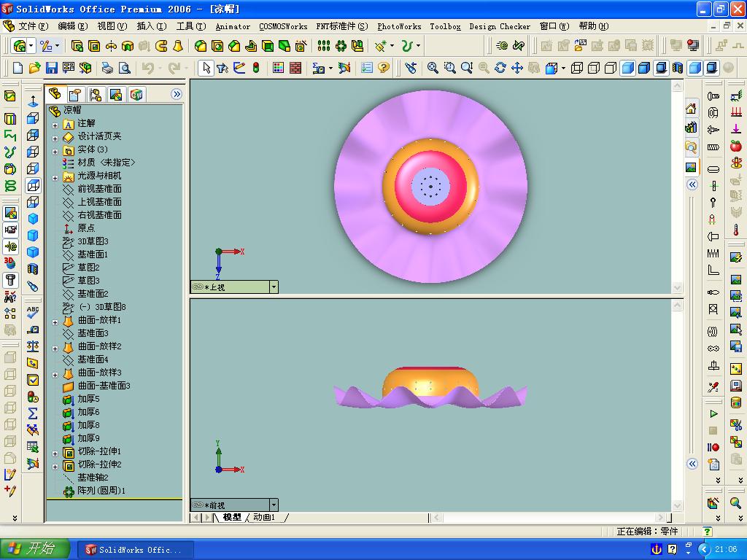The image size is (747, 560).
Task: Click the SolidWorks Offic... taskbar button
Action: (135, 550)
